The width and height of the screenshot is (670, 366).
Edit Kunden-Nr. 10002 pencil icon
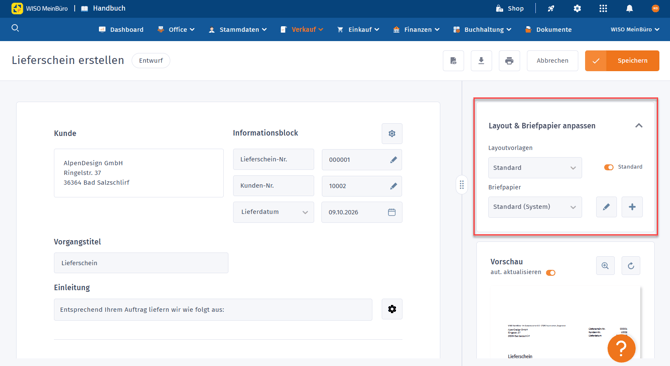393,186
